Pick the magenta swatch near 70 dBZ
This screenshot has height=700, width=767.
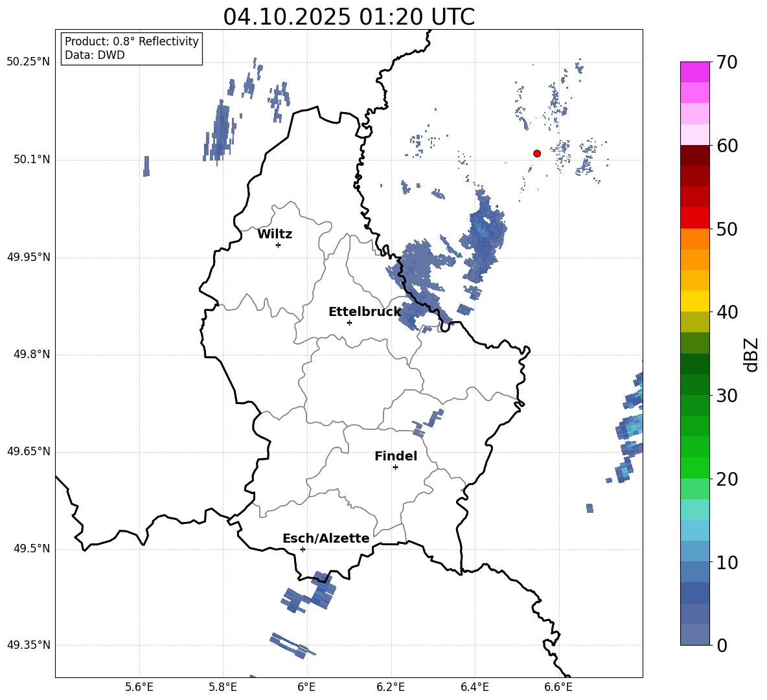click(x=695, y=73)
